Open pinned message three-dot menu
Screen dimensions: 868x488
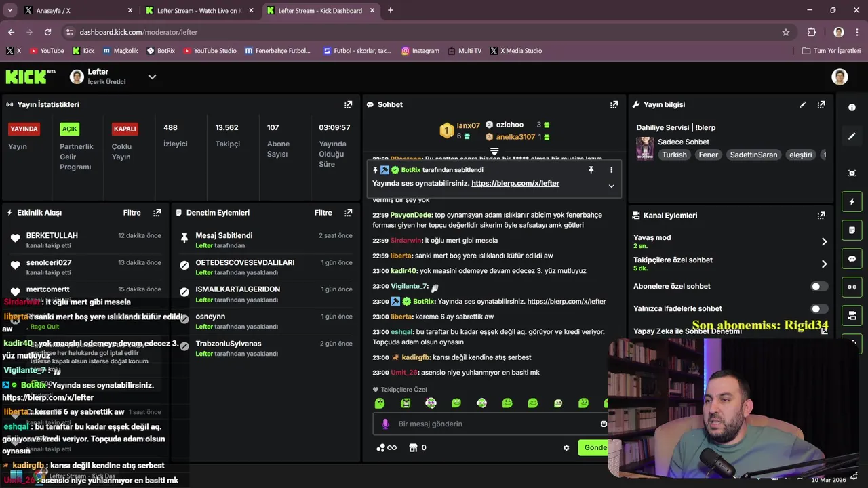(611, 170)
